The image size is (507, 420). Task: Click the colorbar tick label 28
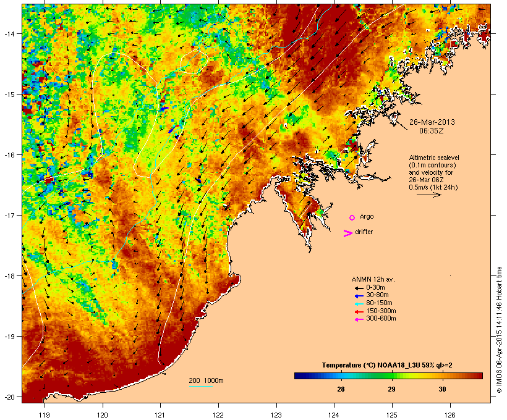coord(341,389)
